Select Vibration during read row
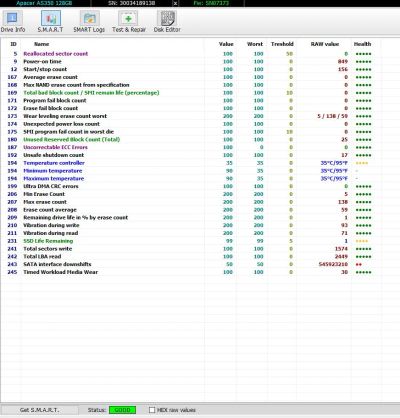The height and width of the screenshot is (418, 400). 190,233
